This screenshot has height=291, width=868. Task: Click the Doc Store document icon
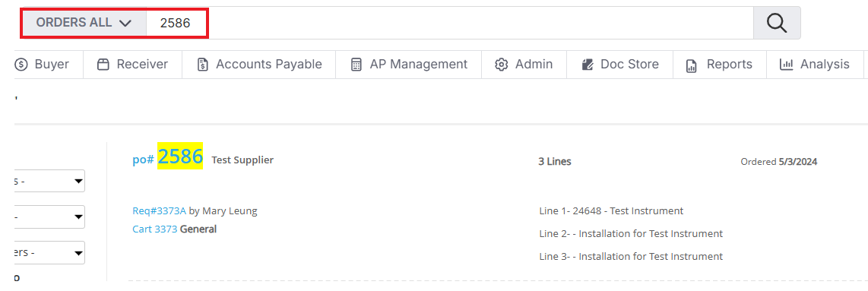[588, 65]
